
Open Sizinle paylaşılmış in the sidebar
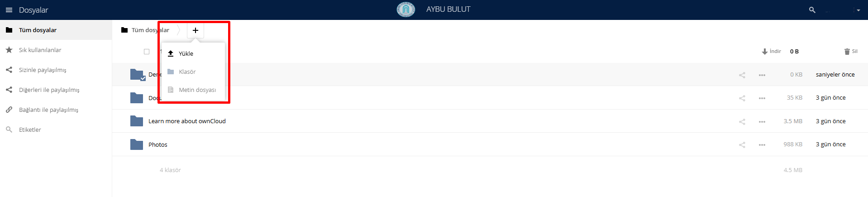(43, 70)
